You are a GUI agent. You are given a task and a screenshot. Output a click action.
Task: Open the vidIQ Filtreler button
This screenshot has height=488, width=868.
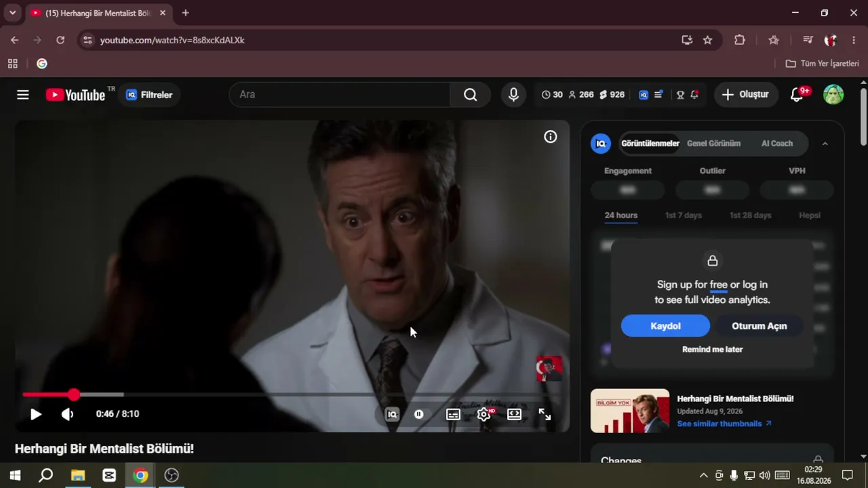click(x=149, y=95)
